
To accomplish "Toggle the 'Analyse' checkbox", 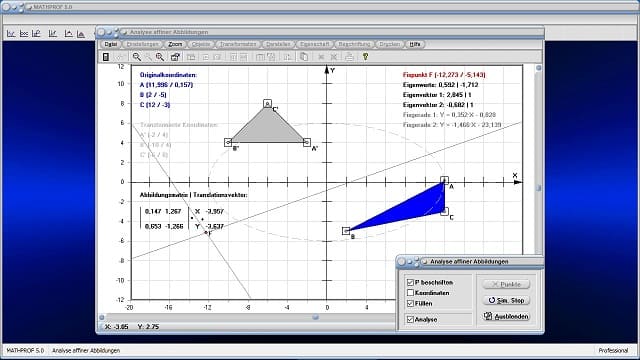I will (411, 319).
